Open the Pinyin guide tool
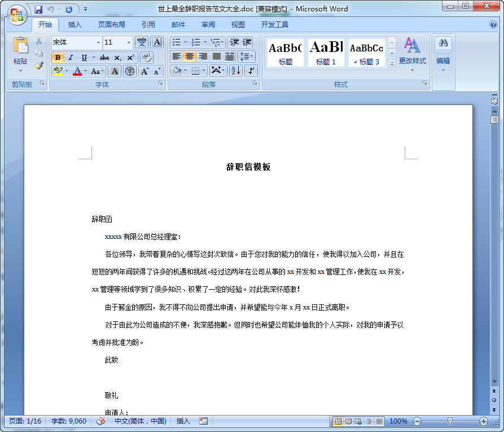The image size is (504, 432). tap(142, 43)
